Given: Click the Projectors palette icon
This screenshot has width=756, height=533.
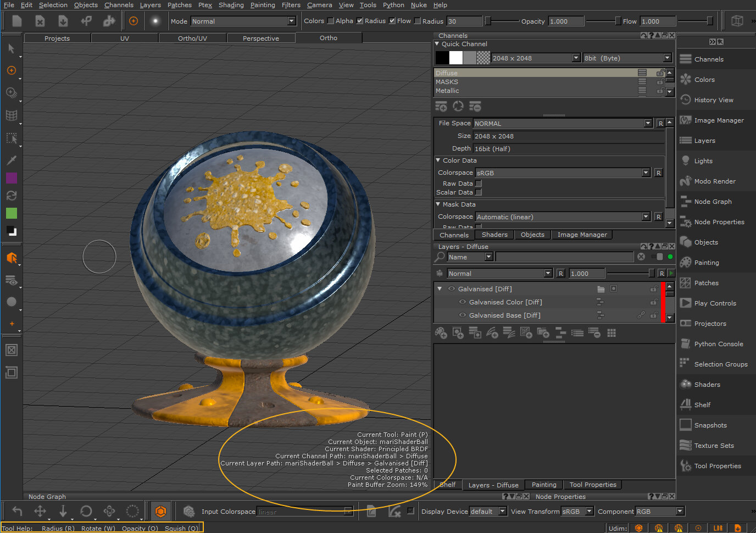Looking at the screenshot, I should (x=686, y=324).
